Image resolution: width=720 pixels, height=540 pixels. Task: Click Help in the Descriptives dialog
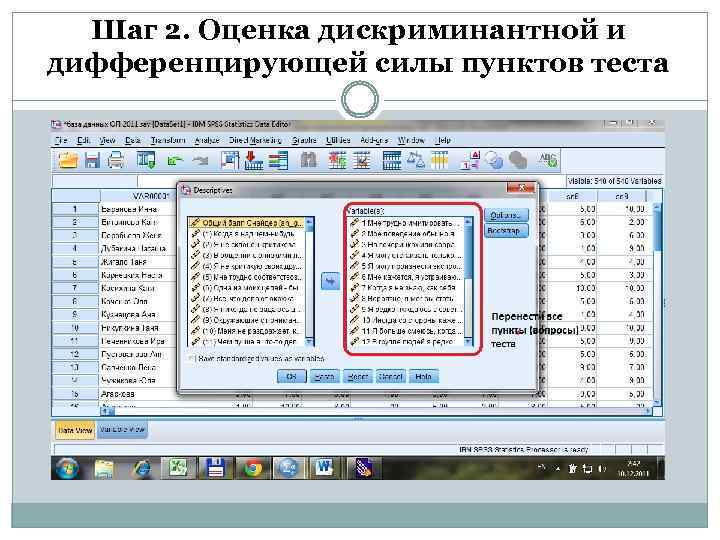pos(423,377)
